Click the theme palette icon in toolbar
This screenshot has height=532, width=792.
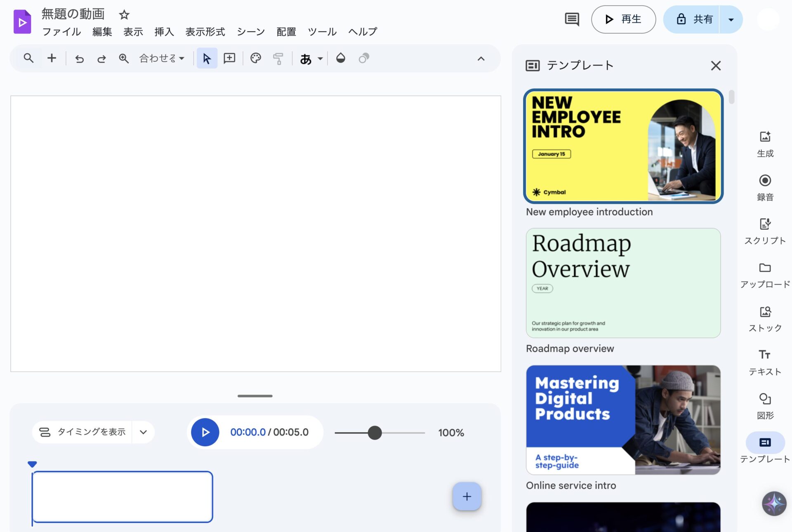click(x=256, y=59)
